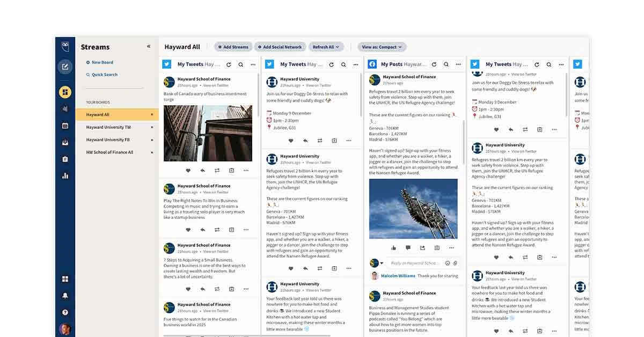
Task: Search within the My Posts stream
Action: (x=446, y=64)
